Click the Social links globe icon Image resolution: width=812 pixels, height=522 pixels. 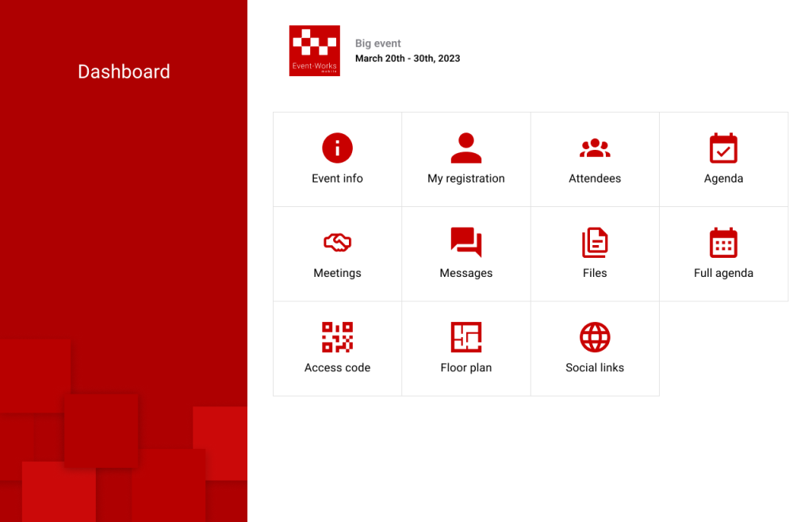pyautogui.click(x=595, y=337)
